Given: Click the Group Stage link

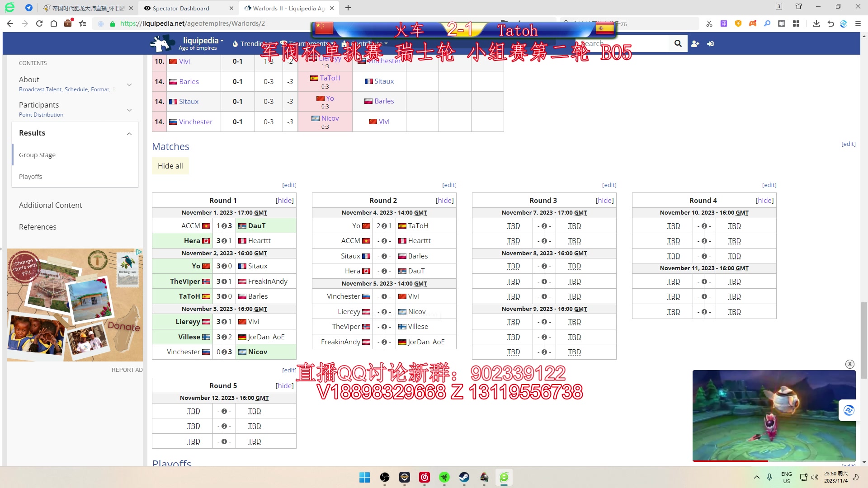Looking at the screenshot, I should tap(37, 155).
